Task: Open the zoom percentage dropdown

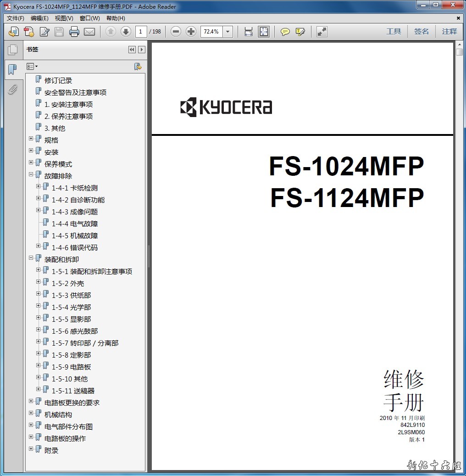Action: click(x=228, y=32)
